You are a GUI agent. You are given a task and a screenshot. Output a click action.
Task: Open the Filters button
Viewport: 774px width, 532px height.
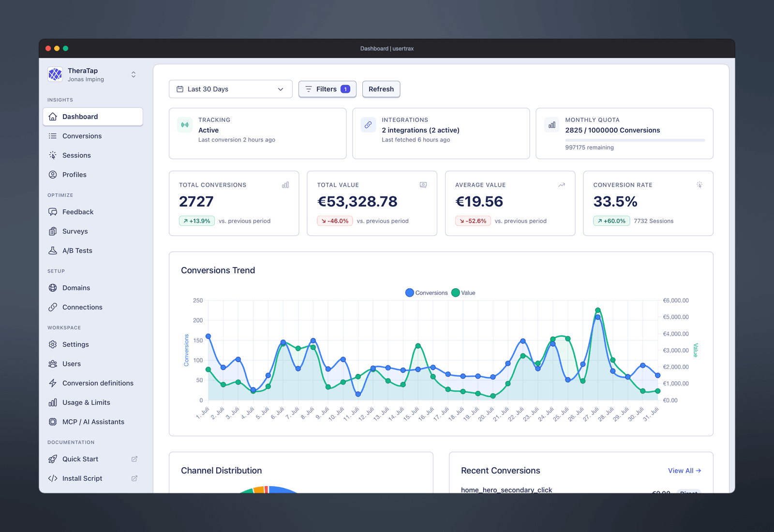click(x=327, y=89)
